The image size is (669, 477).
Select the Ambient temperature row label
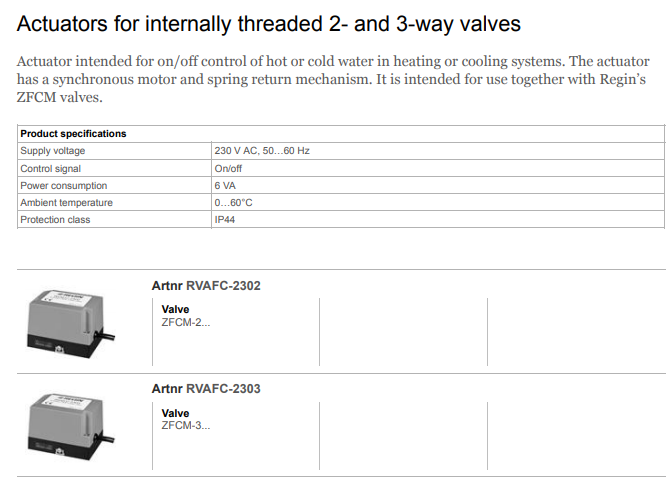66,202
